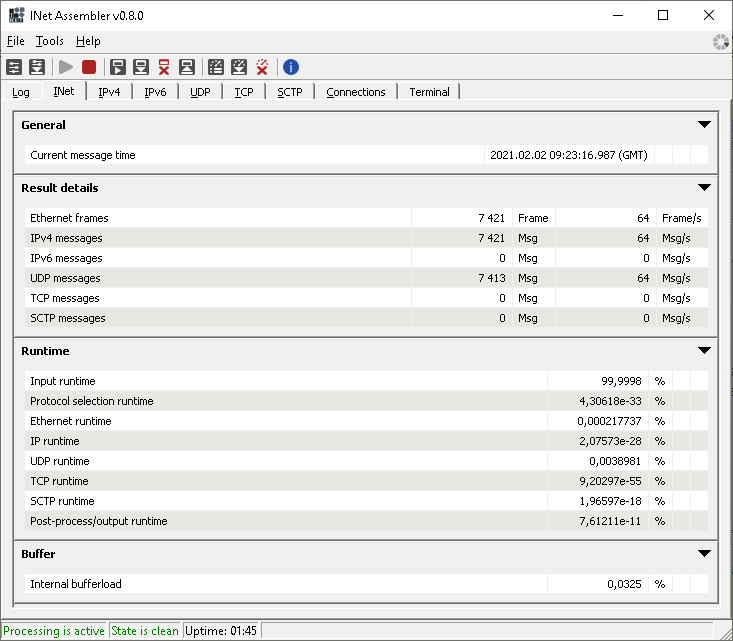Click the red Stop processing button
This screenshot has height=641, width=733.
pos(89,67)
